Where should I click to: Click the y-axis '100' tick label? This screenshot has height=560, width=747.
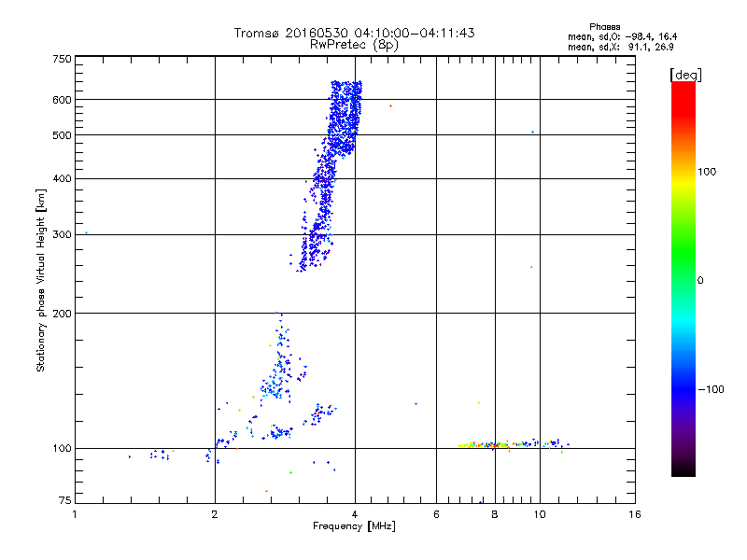(x=62, y=449)
